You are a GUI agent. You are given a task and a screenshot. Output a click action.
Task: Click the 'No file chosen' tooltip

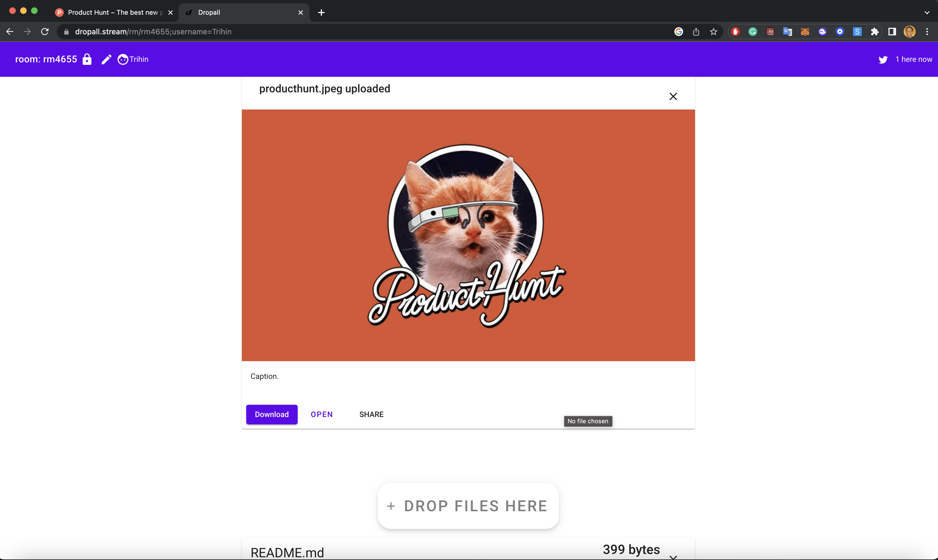tap(588, 421)
